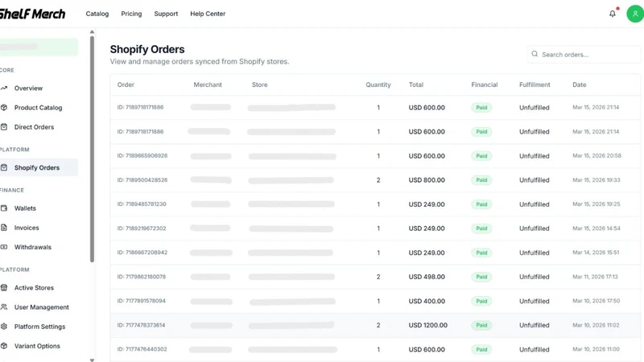Select Shopify Orders in sidebar
This screenshot has width=644, height=362.
37,167
